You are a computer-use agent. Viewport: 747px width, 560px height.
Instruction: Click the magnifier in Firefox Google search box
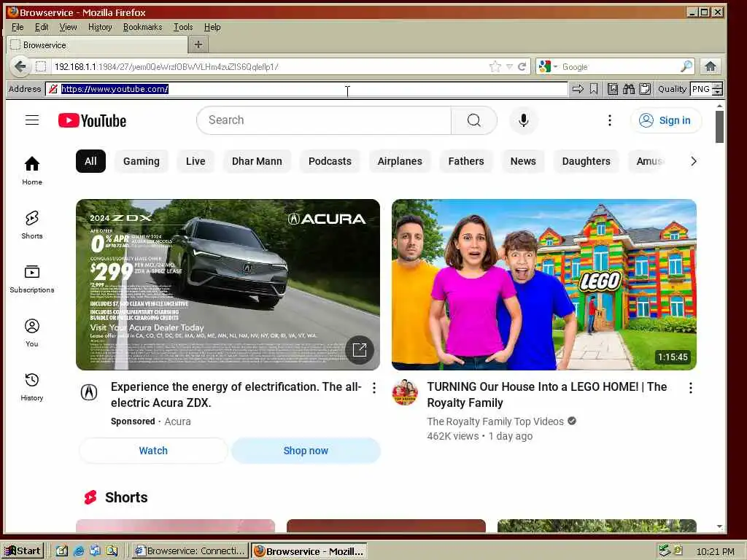(686, 66)
